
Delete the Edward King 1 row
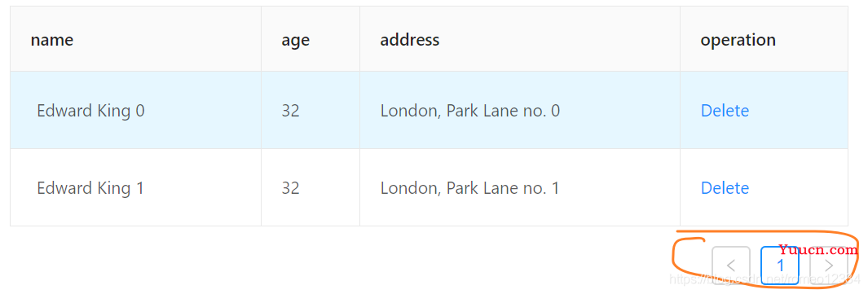725,188
